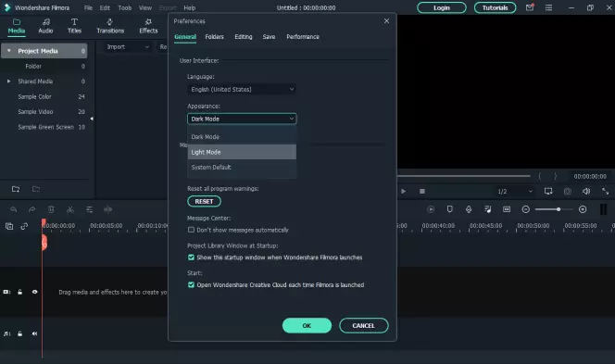The height and width of the screenshot is (364, 615).
Task: Enable Don't show messages automatically checkbox
Action: pos(191,230)
